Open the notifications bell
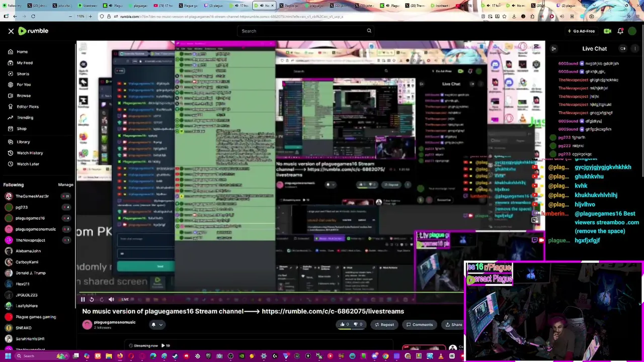Screen dimensions: 644x362 coord(620,31)
